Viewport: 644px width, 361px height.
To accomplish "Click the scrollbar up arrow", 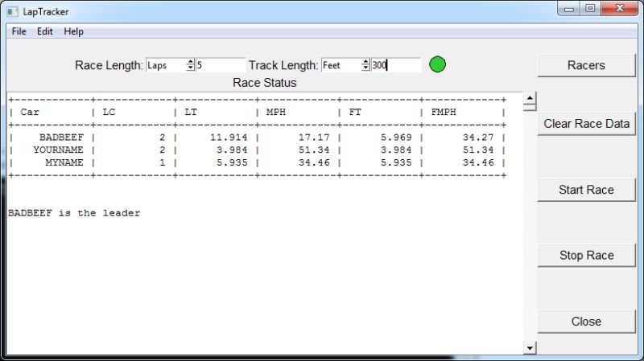I will point(530,98).
